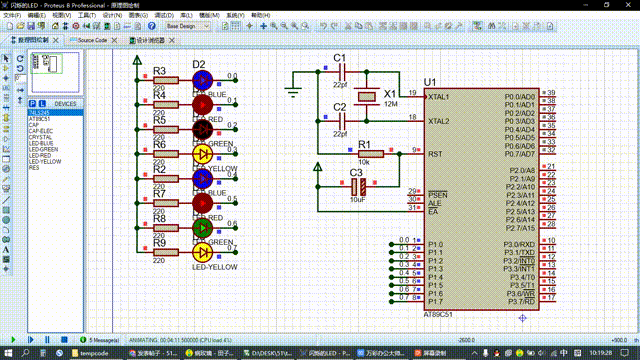Click the Open Project folder icon
The height and width of the screenshot is (360, 640).
point(20,26)
